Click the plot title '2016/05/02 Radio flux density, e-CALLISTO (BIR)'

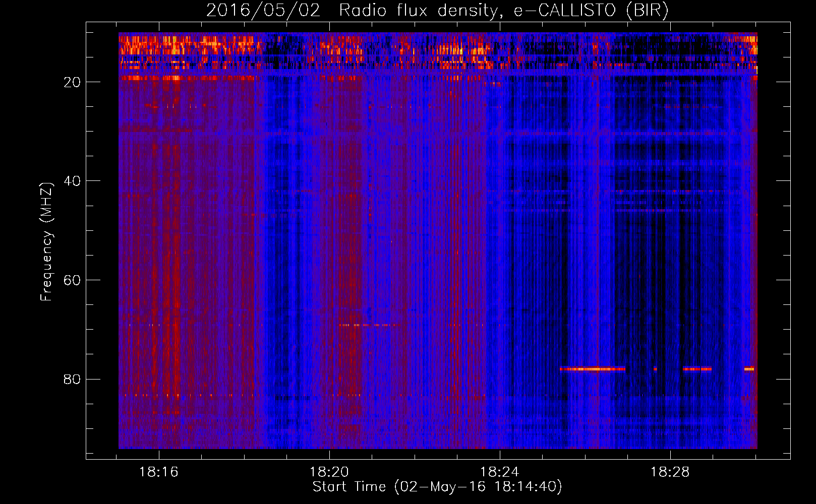(x=438, y=11)
